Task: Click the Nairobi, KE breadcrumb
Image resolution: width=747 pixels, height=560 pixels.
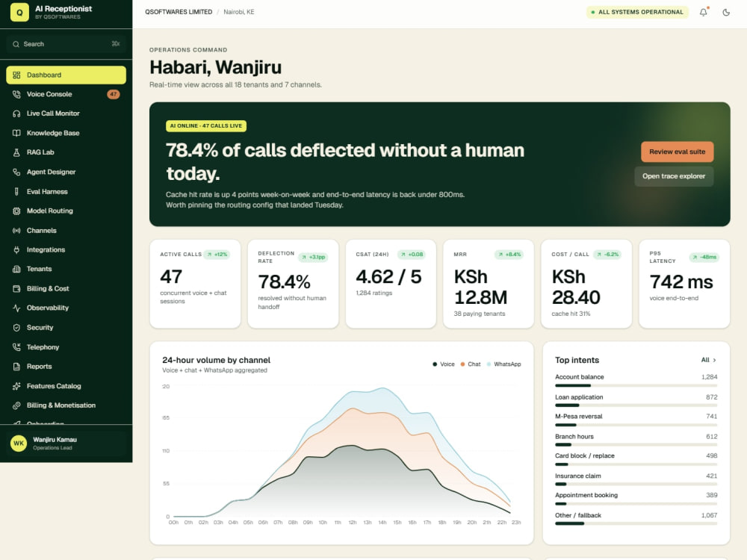Action: (239, 12)
